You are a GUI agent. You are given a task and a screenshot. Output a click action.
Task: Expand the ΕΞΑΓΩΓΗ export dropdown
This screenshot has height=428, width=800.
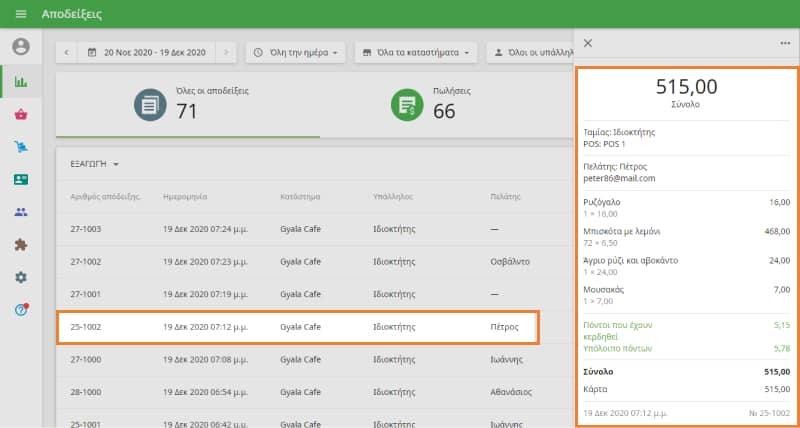95,163
